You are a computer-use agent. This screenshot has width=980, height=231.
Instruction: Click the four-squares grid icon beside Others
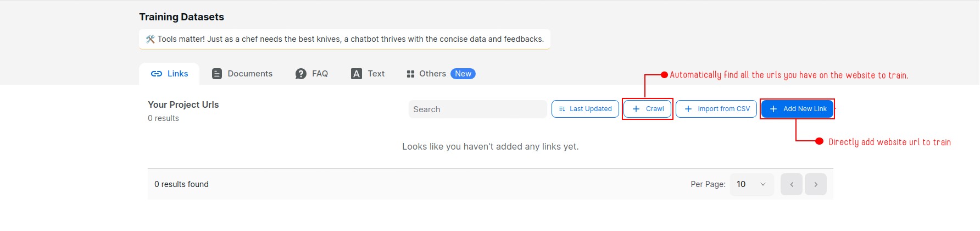pos(410,74)
